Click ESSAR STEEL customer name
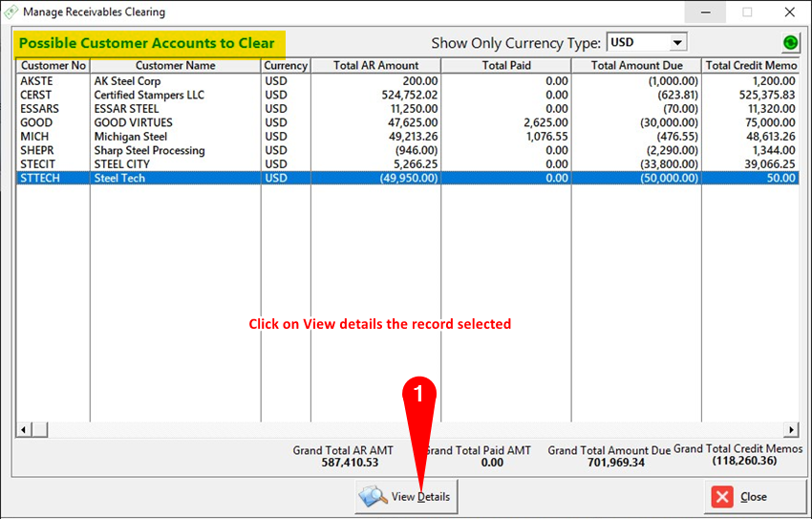 (x=126, y=109)
